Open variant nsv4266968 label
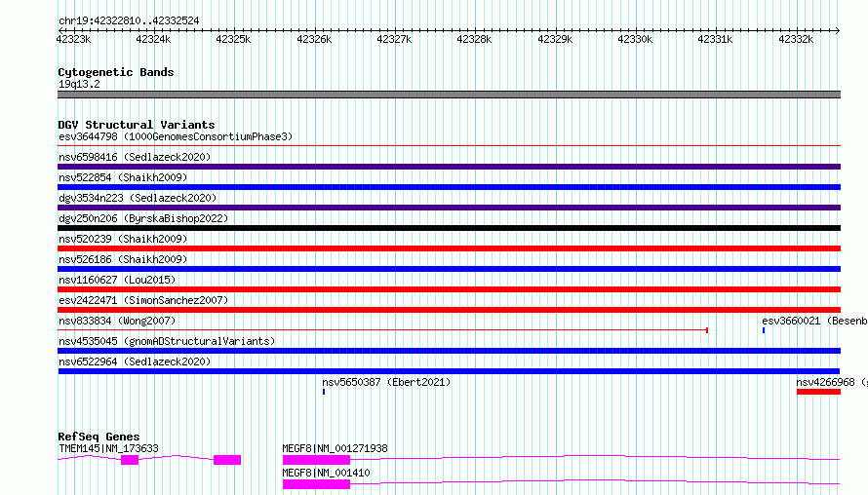Viewport: 868px width, 495px height. 832,382
